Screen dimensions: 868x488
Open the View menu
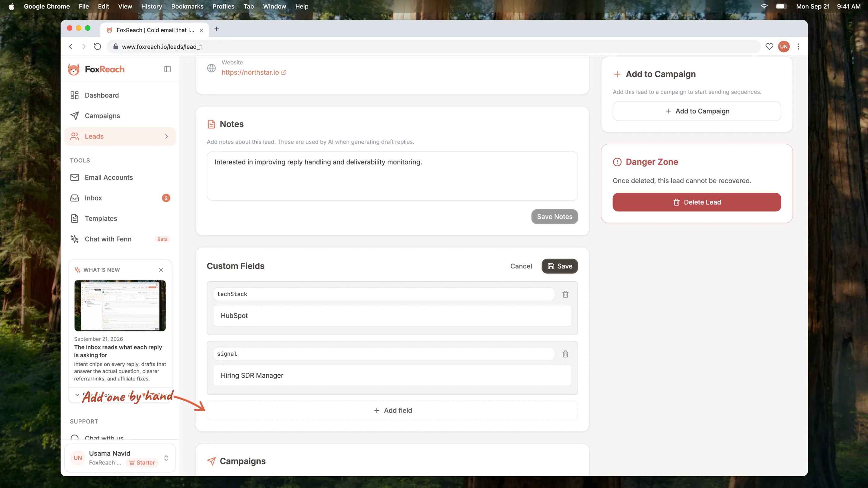(x=125, y=6)
